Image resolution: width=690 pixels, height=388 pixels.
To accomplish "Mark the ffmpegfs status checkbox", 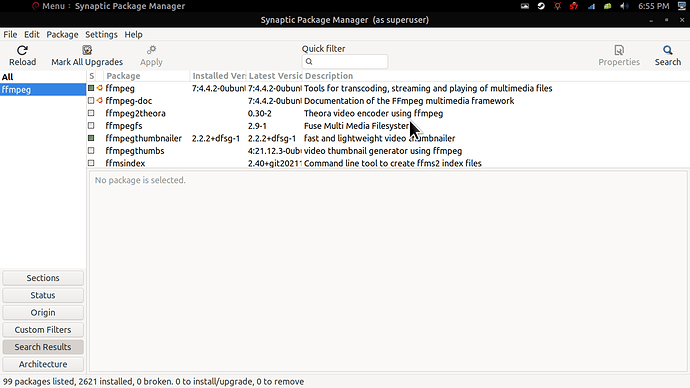I will [x=91, y=126].
